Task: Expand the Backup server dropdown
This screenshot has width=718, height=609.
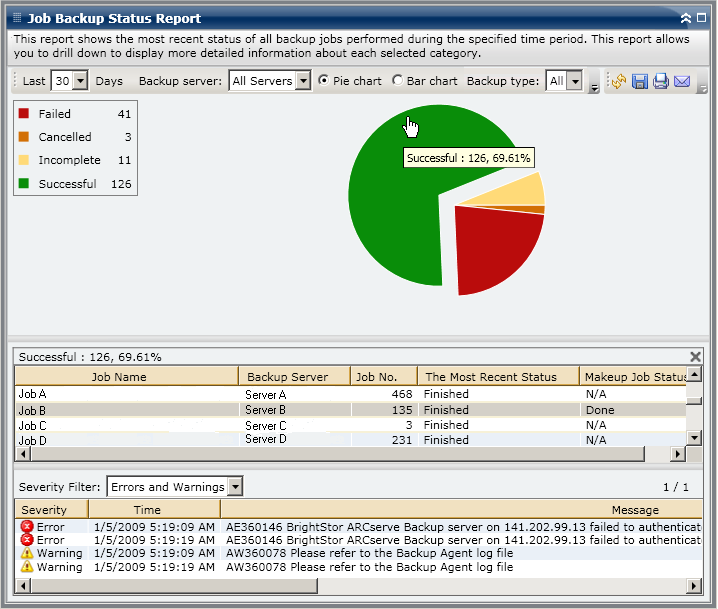Action: 303,81
